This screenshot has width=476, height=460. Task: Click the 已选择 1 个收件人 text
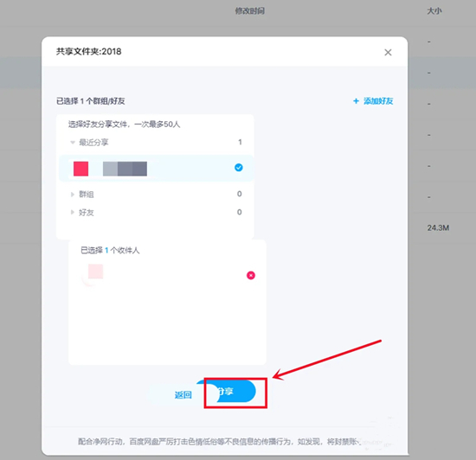click(x=110, y=250)
